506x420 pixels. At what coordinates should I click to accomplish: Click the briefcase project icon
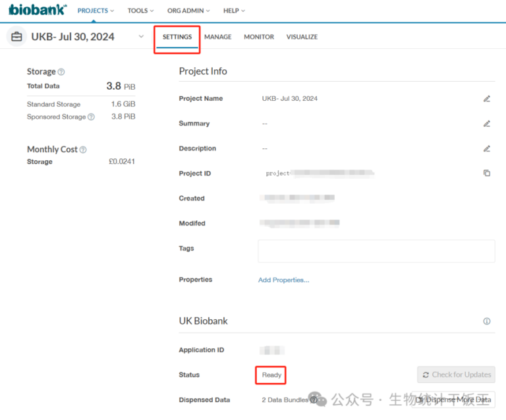[16, 37]
